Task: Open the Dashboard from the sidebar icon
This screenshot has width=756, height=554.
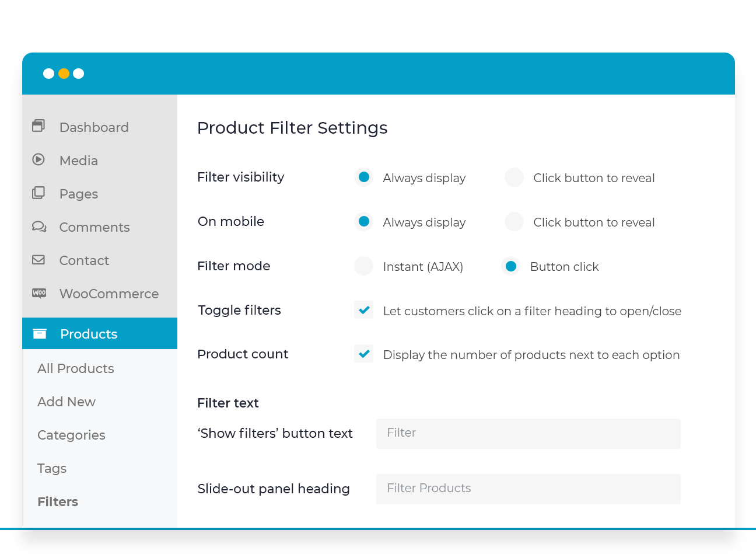Action: 38,125
